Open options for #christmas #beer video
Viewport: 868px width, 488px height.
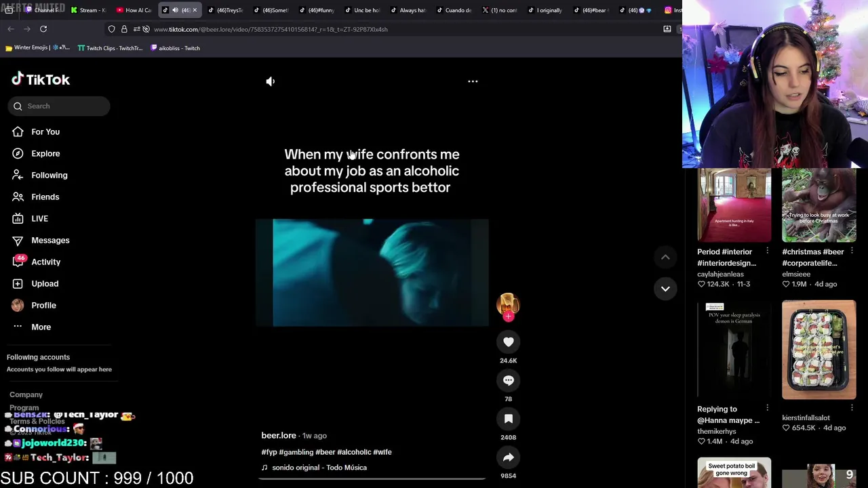852,251
